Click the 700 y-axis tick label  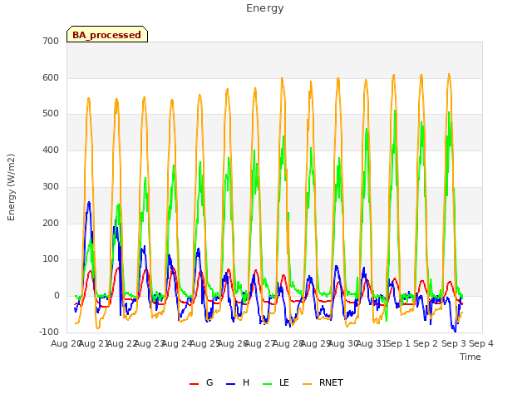click(x=51, y=42)
